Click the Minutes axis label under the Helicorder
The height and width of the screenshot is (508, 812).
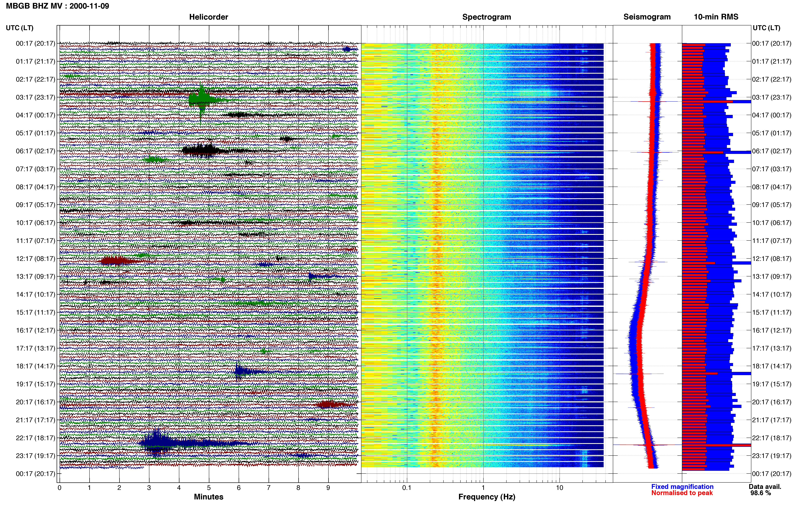[x=209, y=497]
